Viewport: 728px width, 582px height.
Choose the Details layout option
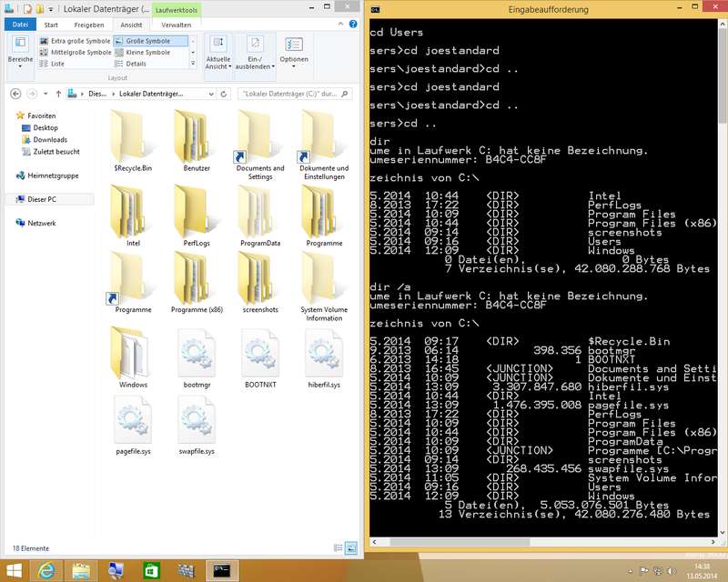136,64
